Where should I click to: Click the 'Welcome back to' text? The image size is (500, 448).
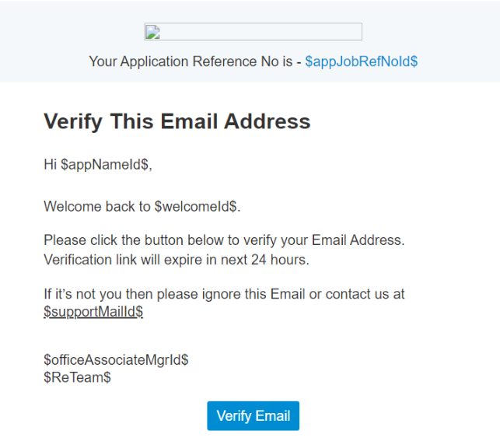(x=97, y=206)
